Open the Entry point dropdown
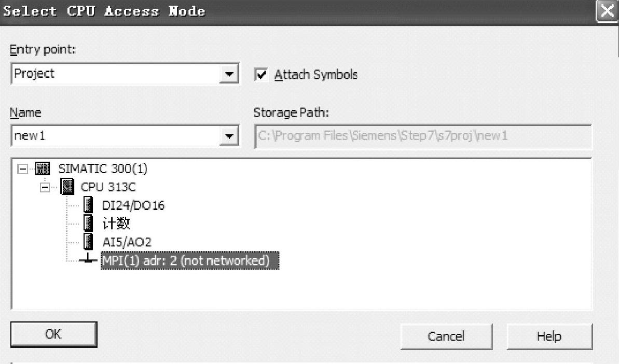Viewport: 619px width, 364px height. (228, 74)
